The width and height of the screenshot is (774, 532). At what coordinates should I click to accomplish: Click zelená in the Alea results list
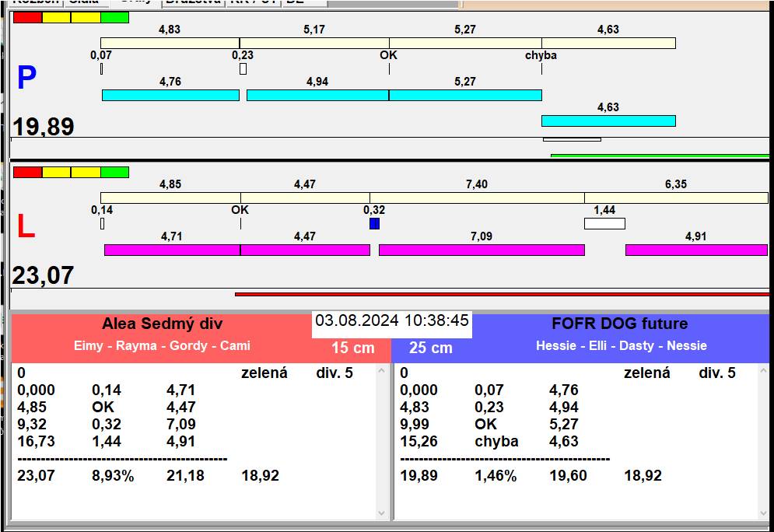264,373
